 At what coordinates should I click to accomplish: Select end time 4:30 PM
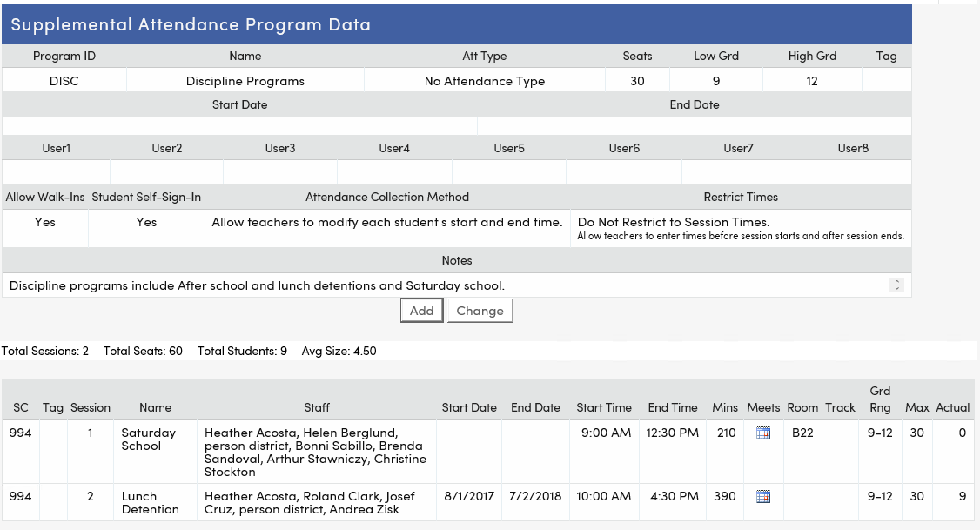tap(675, 496)
